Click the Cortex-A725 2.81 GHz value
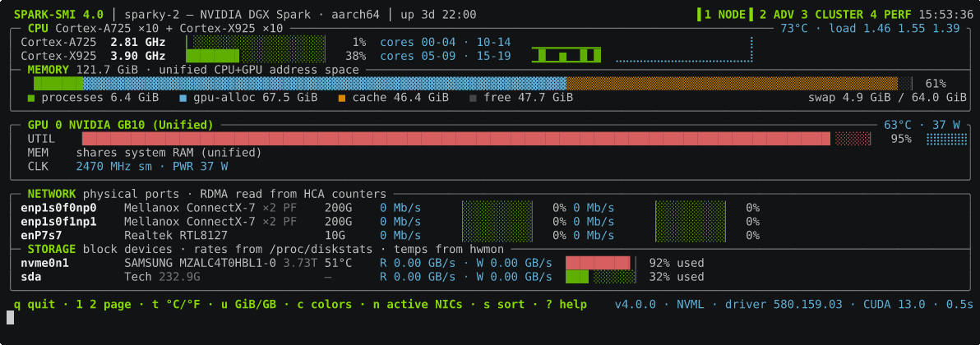The height and width of the screenshot is (345, 980). tap(138, 43)
